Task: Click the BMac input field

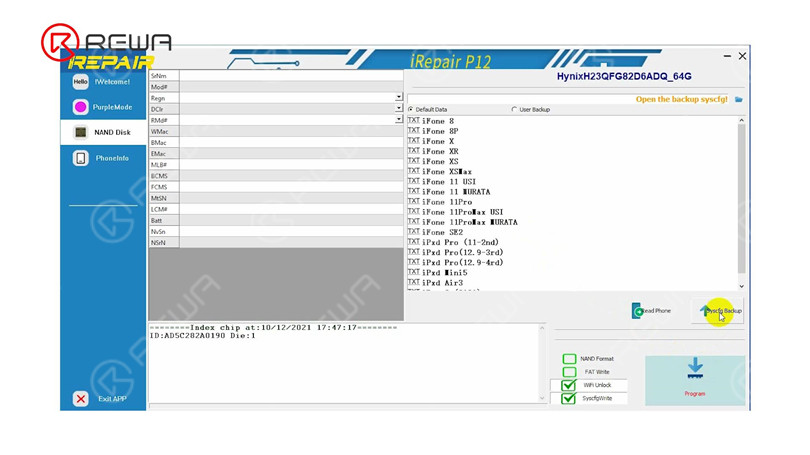Action: [x=291, y=143]
